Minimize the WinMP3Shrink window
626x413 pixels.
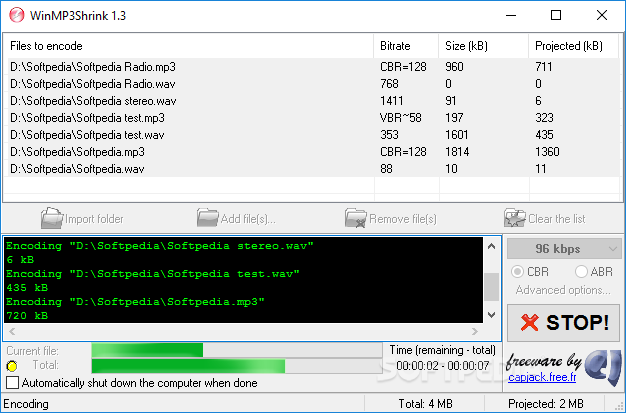[x=511, y=16]
